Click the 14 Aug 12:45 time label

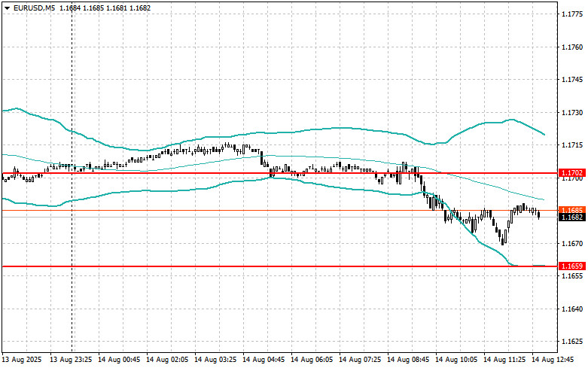(x=553, y=360)
